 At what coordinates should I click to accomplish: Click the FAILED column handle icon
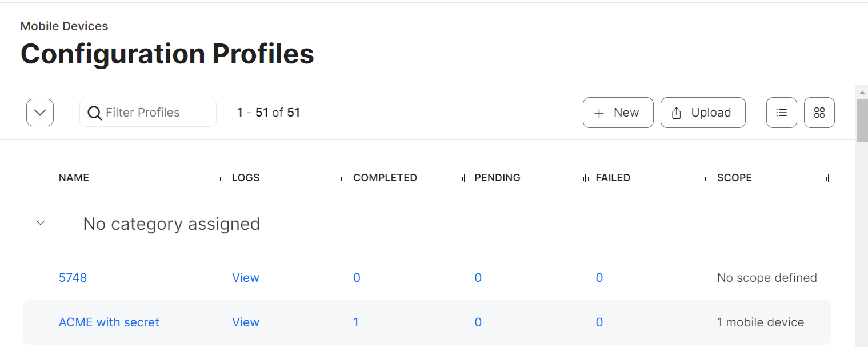(586, 178)
